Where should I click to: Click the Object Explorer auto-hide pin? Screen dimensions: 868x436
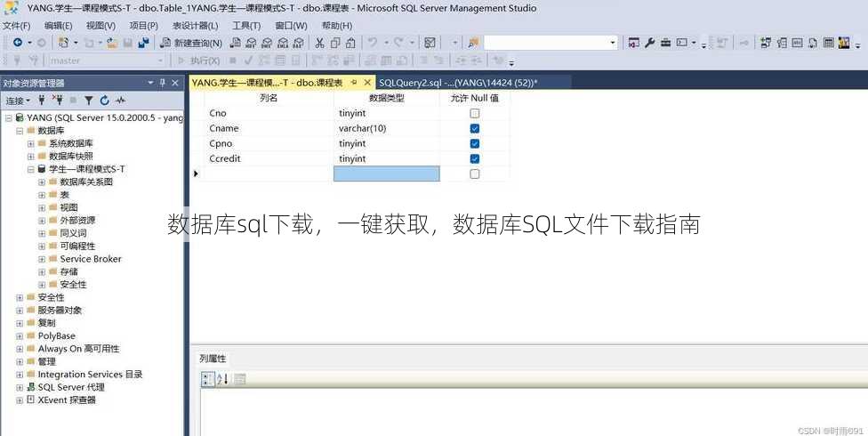(x=163, y=83)
